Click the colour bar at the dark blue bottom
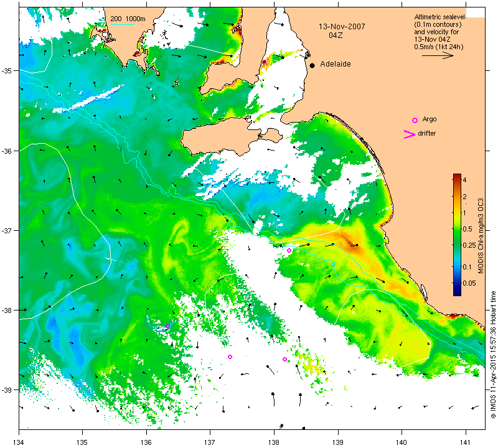 (x=457, y=293)
